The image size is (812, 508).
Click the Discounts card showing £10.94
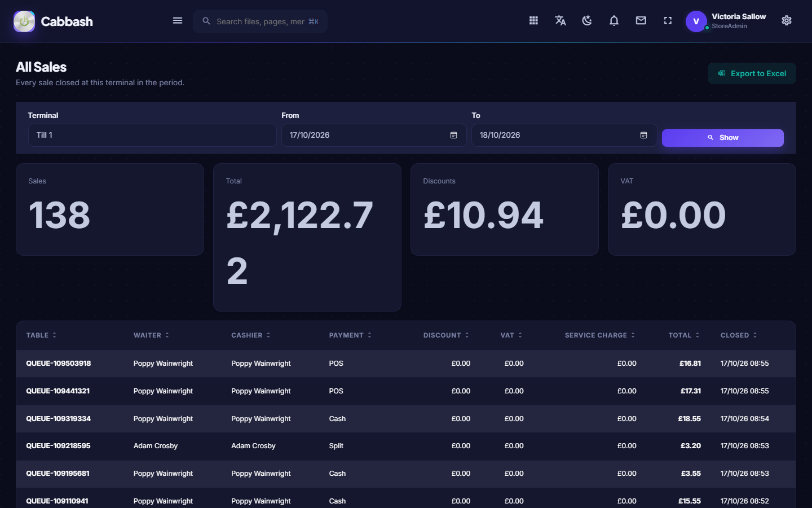[x=505, y=209]
